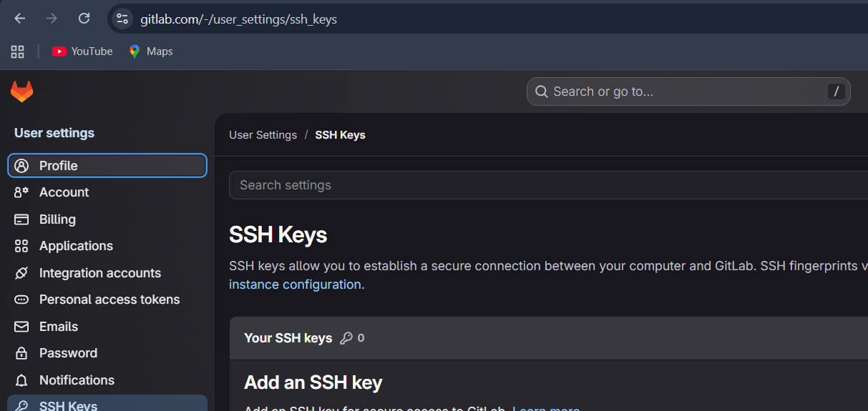
Task: Open the browser apps grid icon
Action: click(x=18, y=51)
